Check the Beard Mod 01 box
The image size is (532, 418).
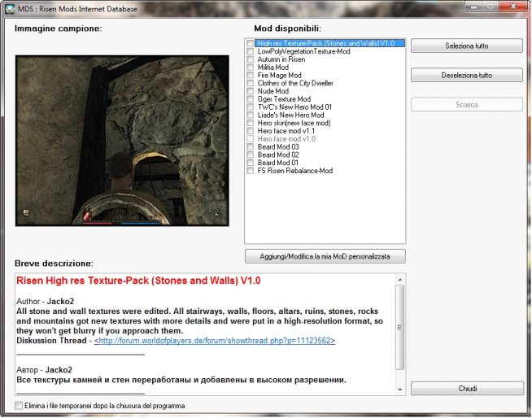250,163
